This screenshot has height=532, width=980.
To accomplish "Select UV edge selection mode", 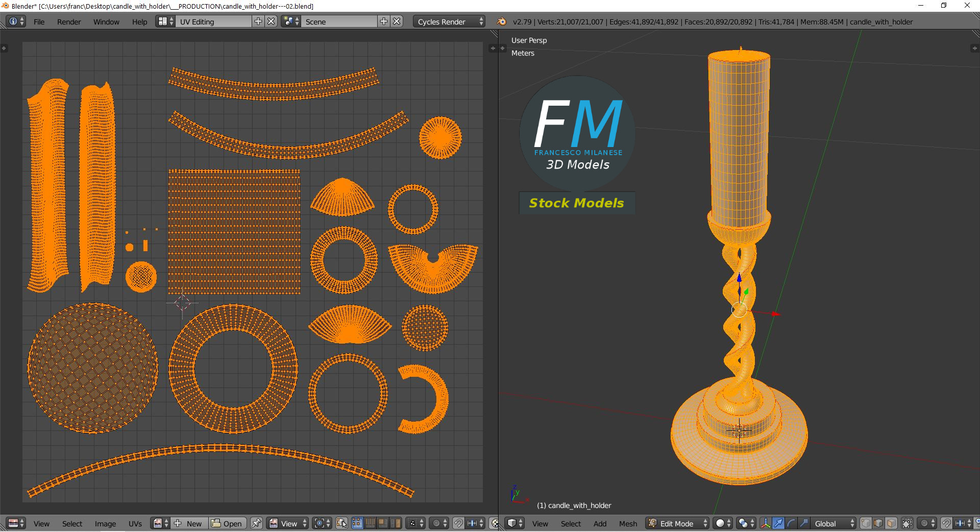I will coord(370,523).
